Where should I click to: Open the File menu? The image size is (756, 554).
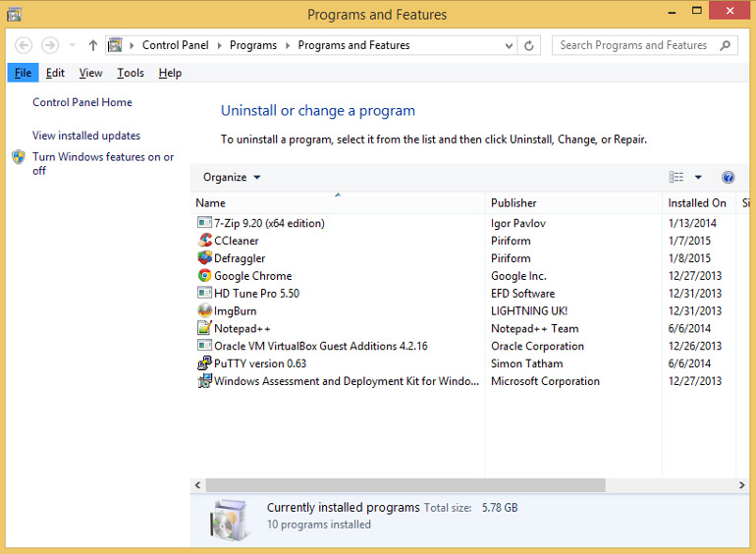(x=23, y=73)
